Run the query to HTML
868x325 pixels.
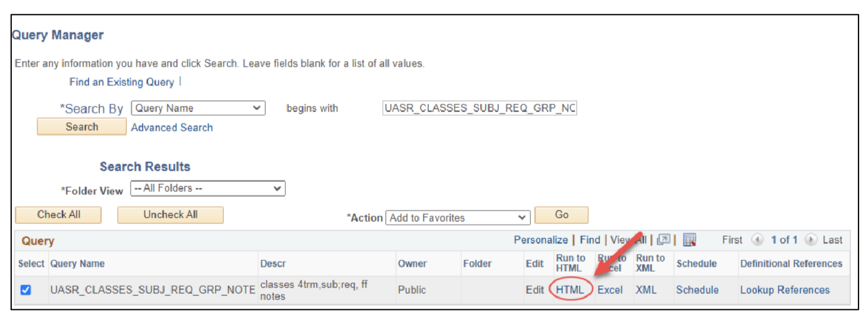(x=570, y=290)
